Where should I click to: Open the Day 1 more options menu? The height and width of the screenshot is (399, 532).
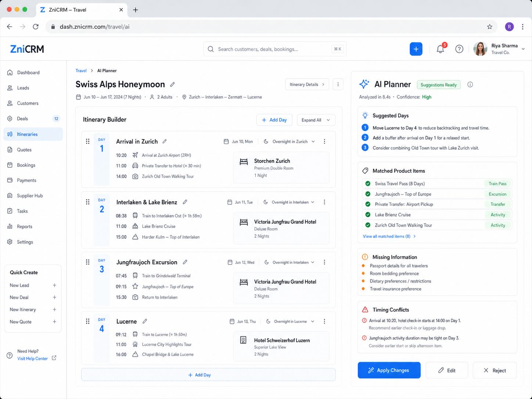point(324,141)
